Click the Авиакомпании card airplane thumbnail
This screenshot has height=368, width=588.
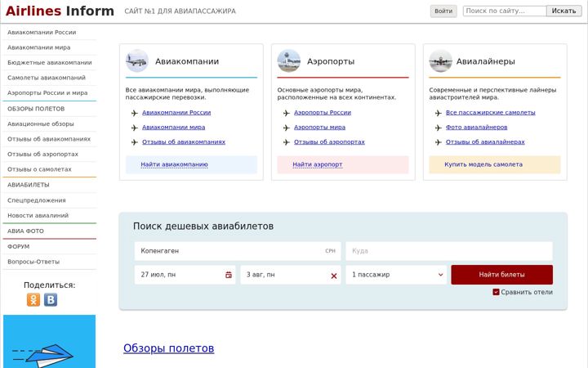(137, 61)
